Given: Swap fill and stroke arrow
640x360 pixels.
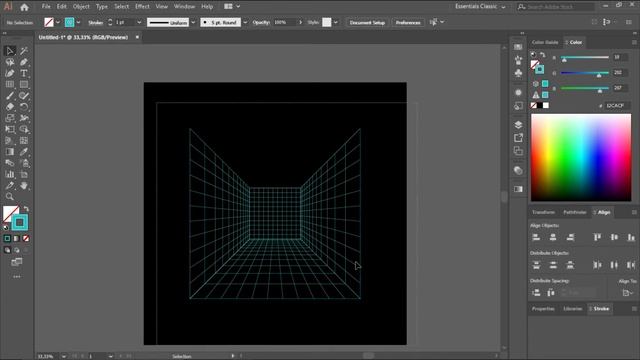Looking at the screenshot, I should (26, 209).
